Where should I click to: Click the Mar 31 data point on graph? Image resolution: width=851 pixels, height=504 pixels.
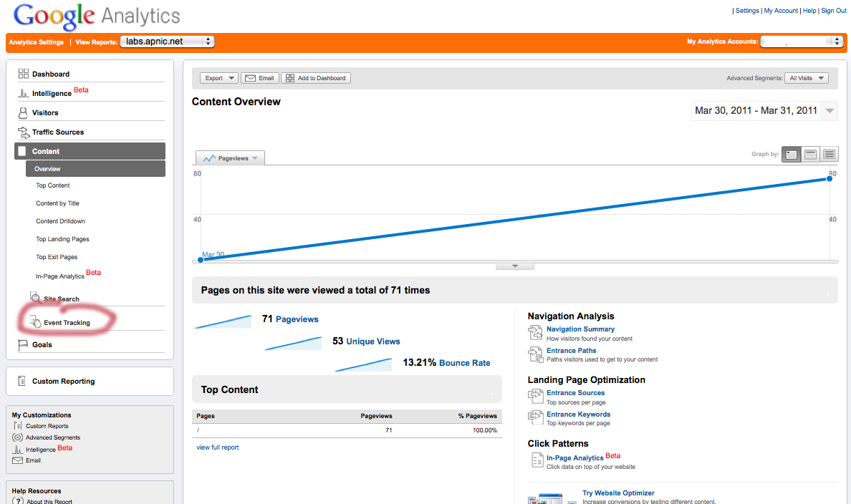click(830, 178)
